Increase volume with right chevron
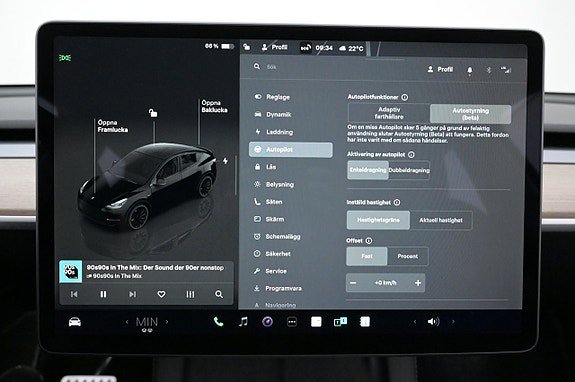 tap(453, 322)
